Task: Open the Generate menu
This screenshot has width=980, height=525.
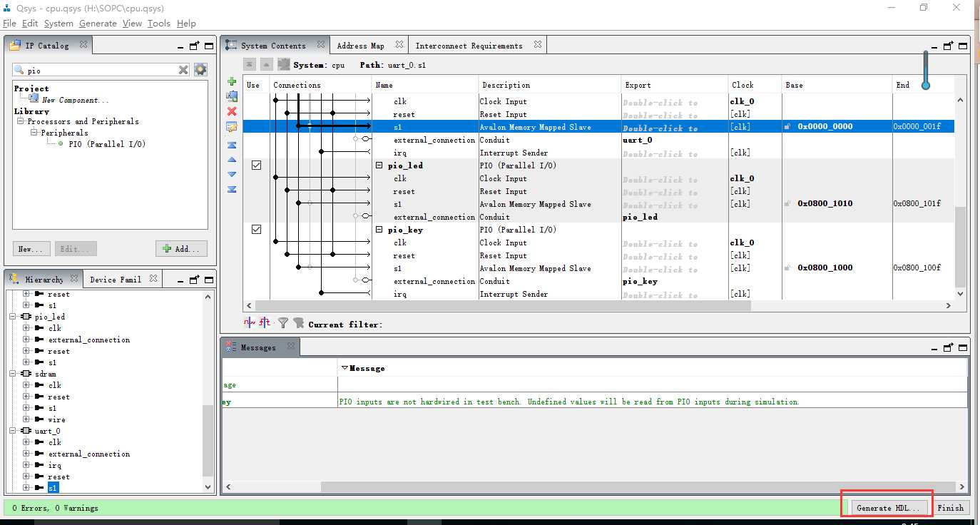Action: [98, 24]
